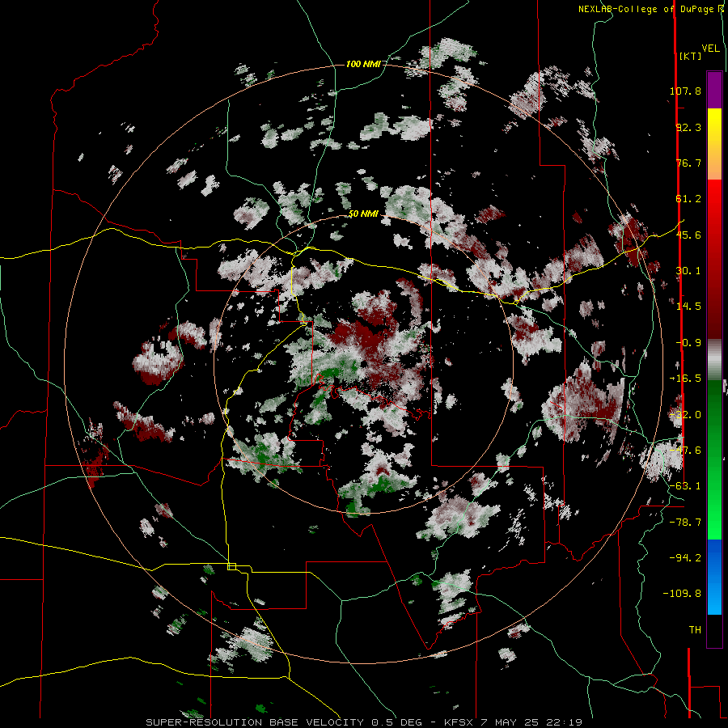
Task: Click the green segment of the velocity scale
Action: click(x=714, y=459)
